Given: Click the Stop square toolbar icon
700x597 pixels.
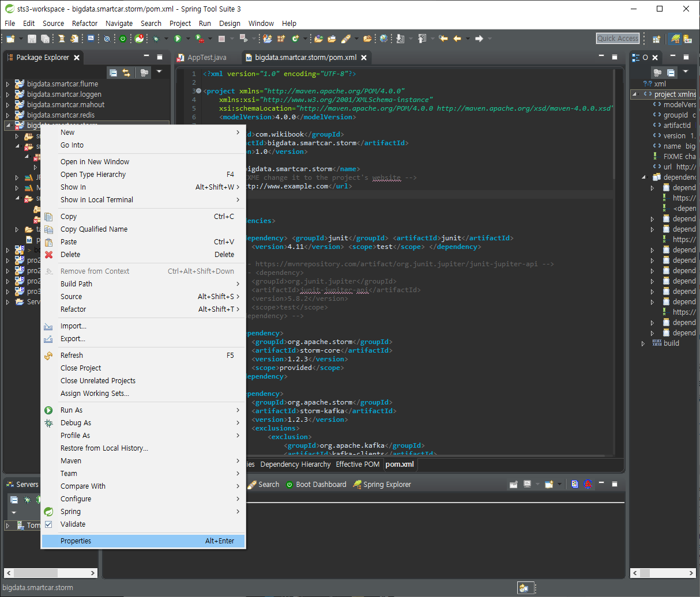Looking at the screenshot, I should click(221, 39).
